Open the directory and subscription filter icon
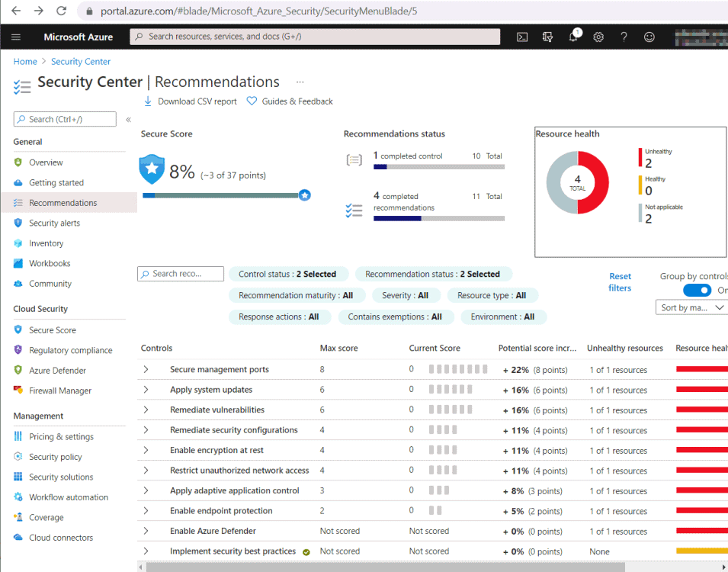 click(x=548, y=37)
